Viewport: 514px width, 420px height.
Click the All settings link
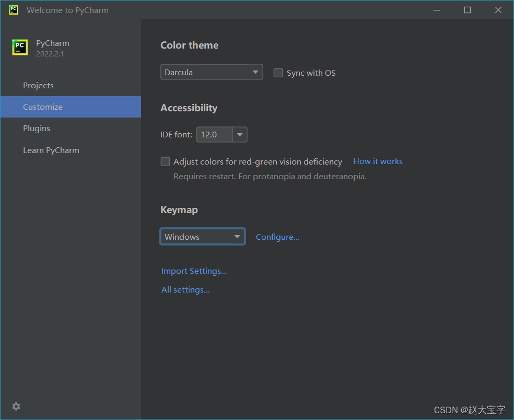point(185,289)
